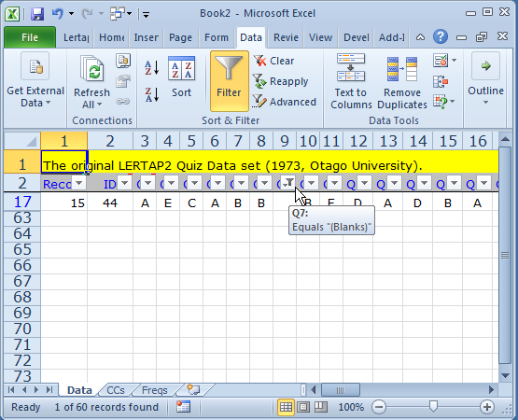Select row header 17
Screen dimensions: 518x420
(22, 202)
